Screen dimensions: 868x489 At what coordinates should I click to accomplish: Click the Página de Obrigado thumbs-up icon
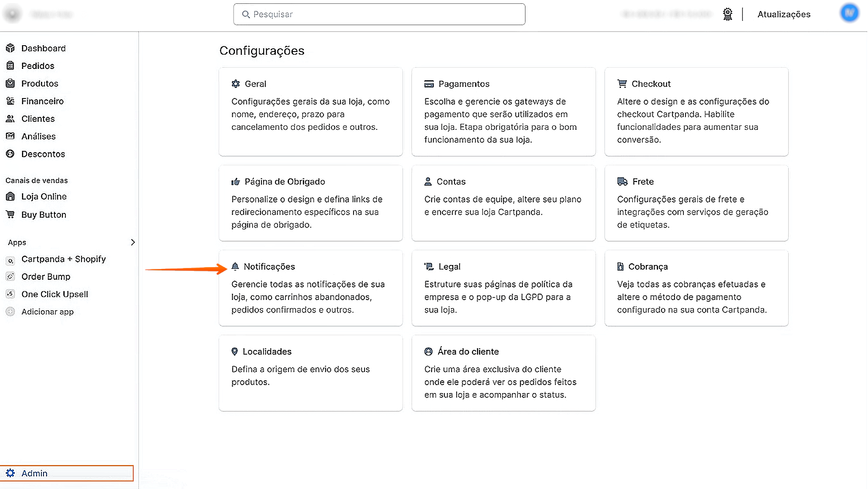pyautogui.click(x=235, y=182)
